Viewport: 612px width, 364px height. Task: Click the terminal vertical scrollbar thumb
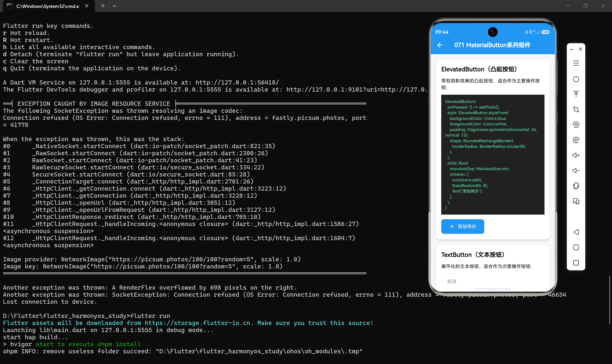pyautogui.click(x=609, y=300)
